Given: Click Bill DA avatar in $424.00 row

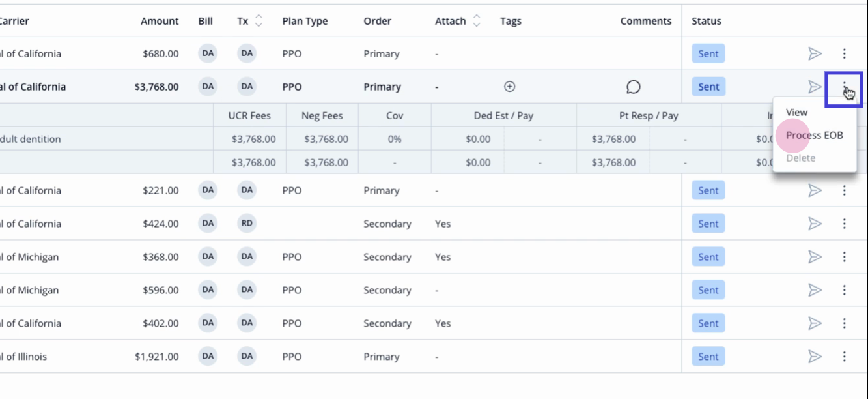Looking at the screenshot, I should [208, 224].
